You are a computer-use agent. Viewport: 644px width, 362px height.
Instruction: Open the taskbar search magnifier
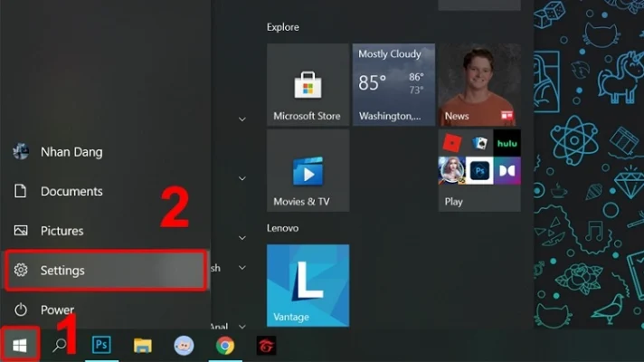[x=60, y=345]
